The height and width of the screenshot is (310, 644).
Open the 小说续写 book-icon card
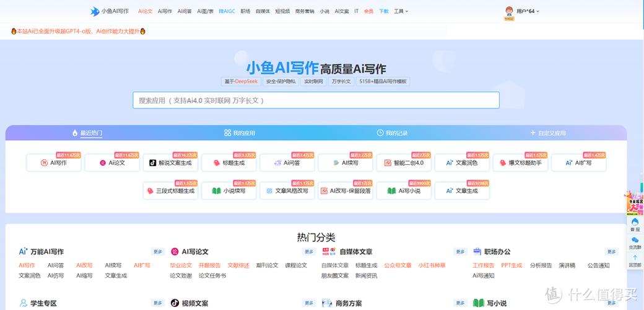pos(228,191)
